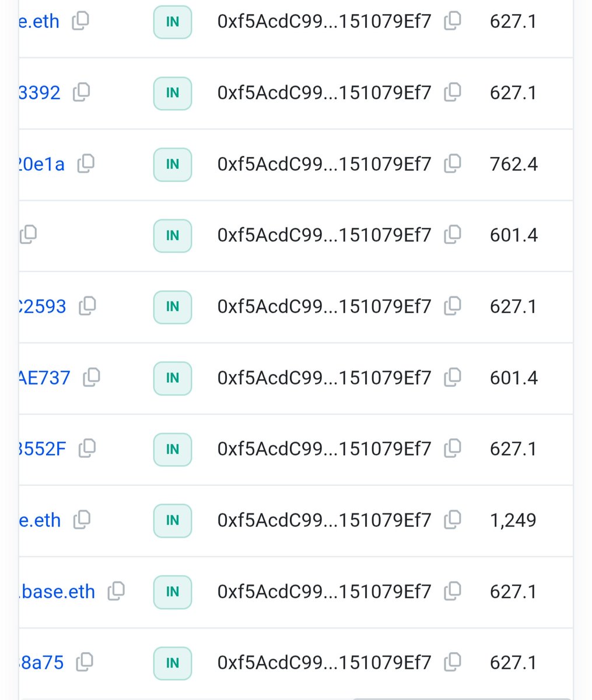
Task: Select the IN badge in the 20e1a row
Action: point(173,164)
